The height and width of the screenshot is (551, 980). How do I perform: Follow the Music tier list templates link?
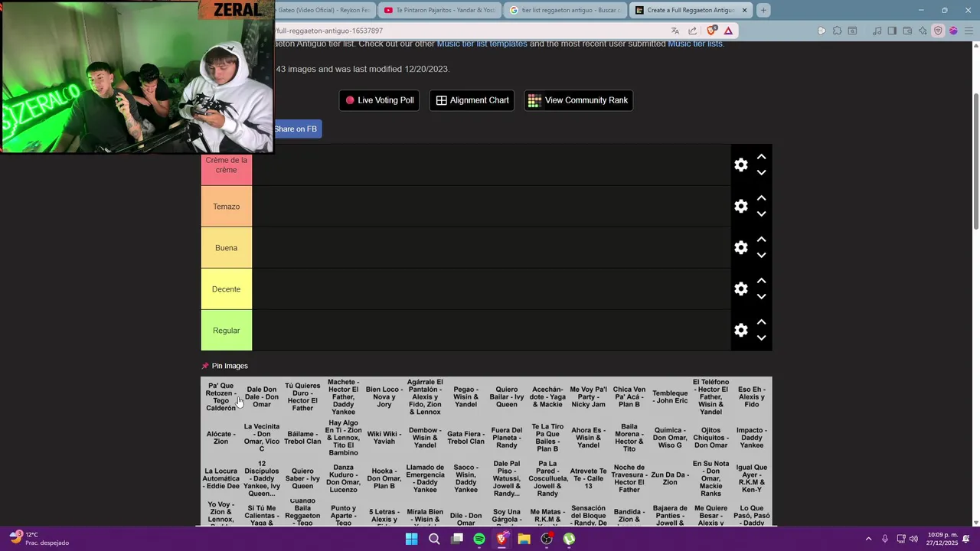(x=482, y=44)
